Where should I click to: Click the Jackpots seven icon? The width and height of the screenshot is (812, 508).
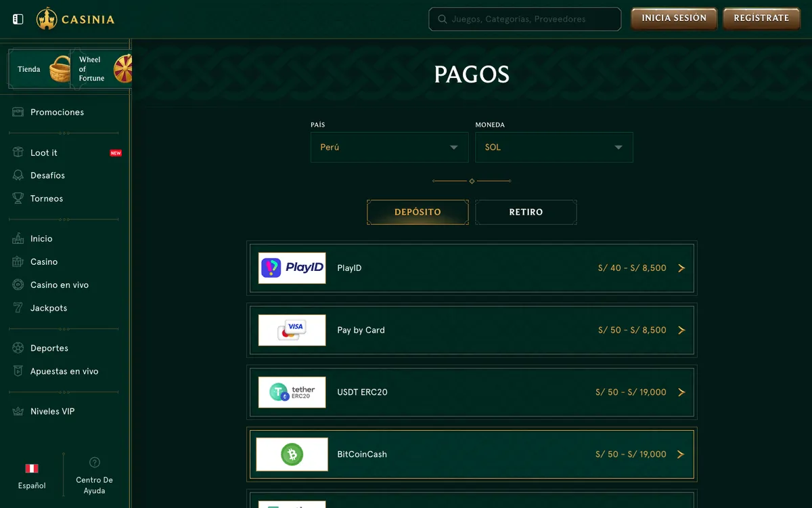18,308
